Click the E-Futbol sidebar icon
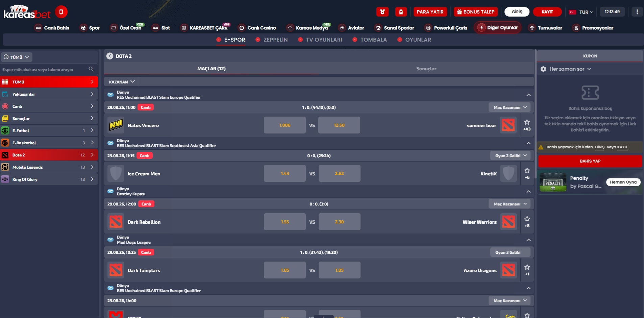The width and height of the screenshot is (644, 318). [5, 130]
